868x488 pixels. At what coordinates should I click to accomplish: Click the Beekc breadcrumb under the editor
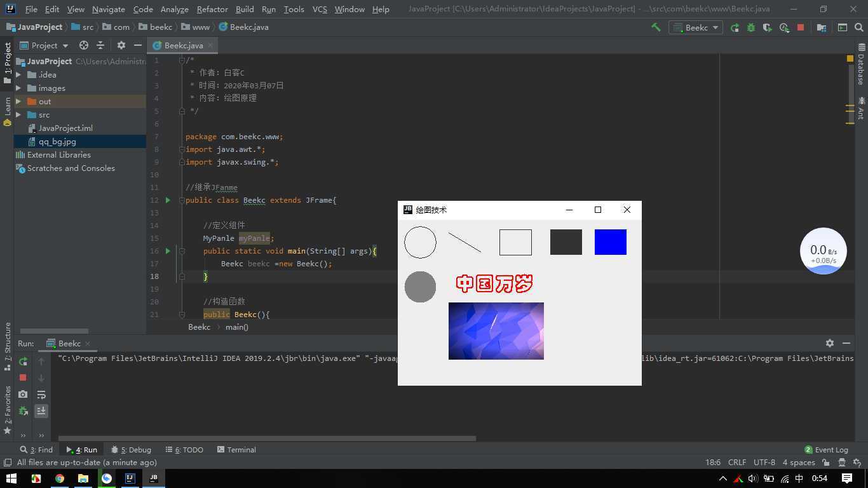[199, 327]
